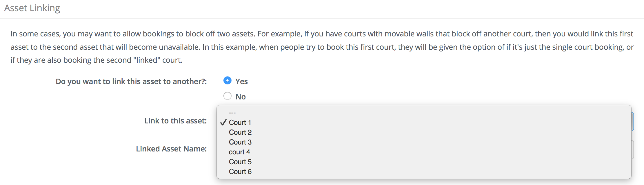This screenshot has width=644, height=185.
Task: Focus the Linked Asset Name text field
Action: [x=633, y=149]
